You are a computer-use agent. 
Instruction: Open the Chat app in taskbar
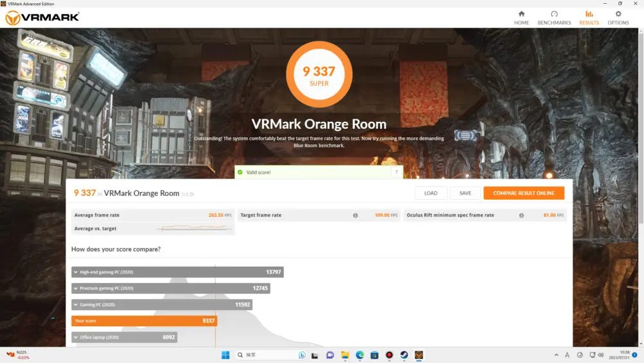(330, 355)
